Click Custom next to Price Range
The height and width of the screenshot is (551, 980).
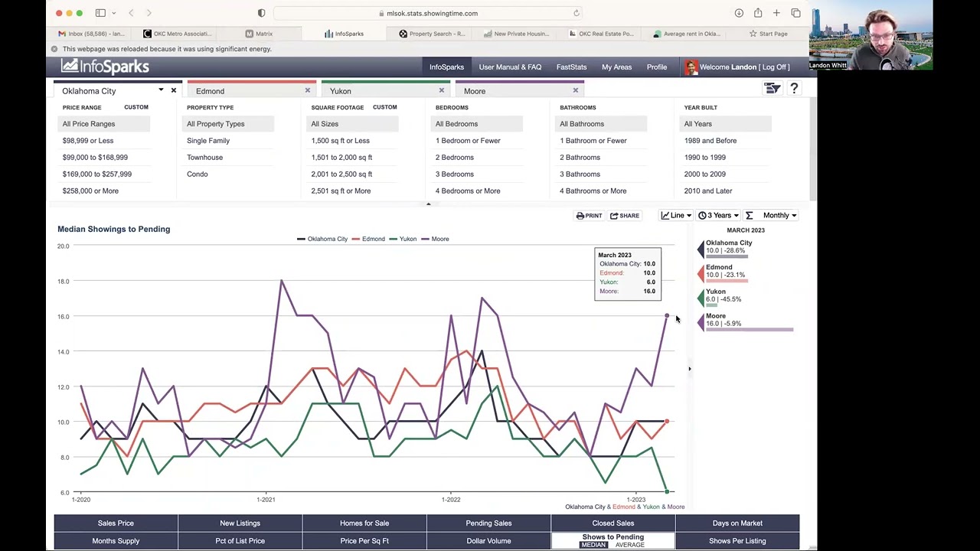click(136, 107)
